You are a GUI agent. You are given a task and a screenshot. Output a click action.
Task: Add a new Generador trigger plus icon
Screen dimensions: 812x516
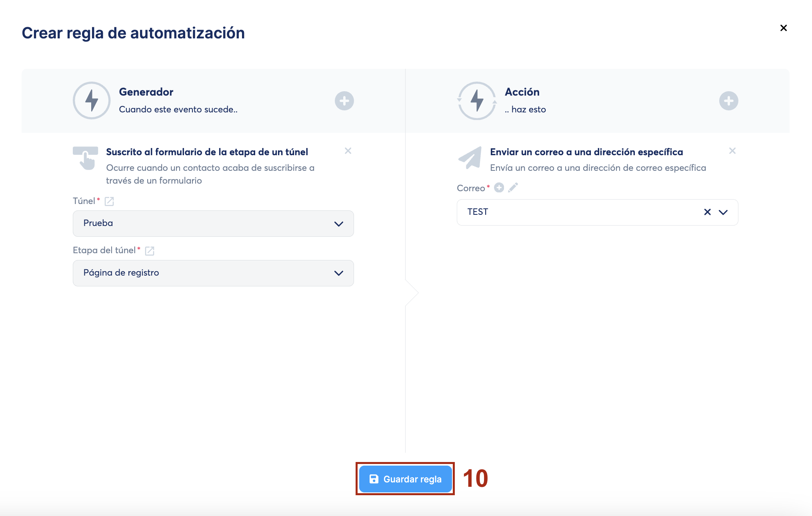coord(344,101)
